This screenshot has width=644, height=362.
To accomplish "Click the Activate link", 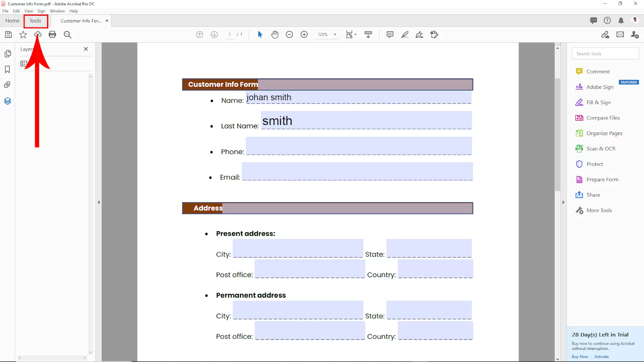I will pos(601,357).
